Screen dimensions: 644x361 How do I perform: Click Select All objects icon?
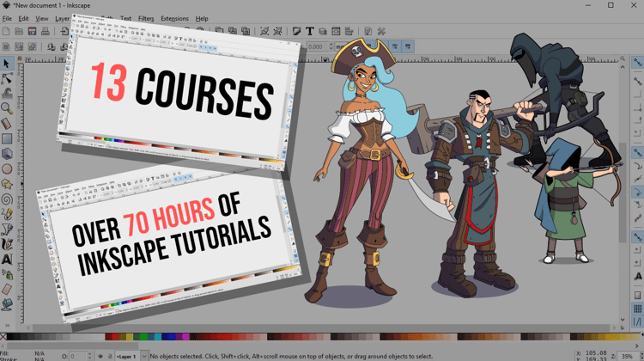click(6, 47)
